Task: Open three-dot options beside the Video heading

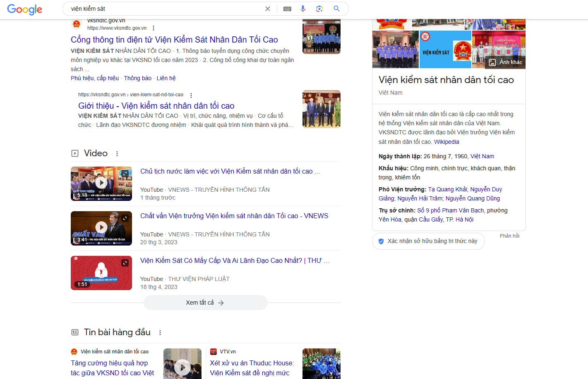Action: (117, 153)
